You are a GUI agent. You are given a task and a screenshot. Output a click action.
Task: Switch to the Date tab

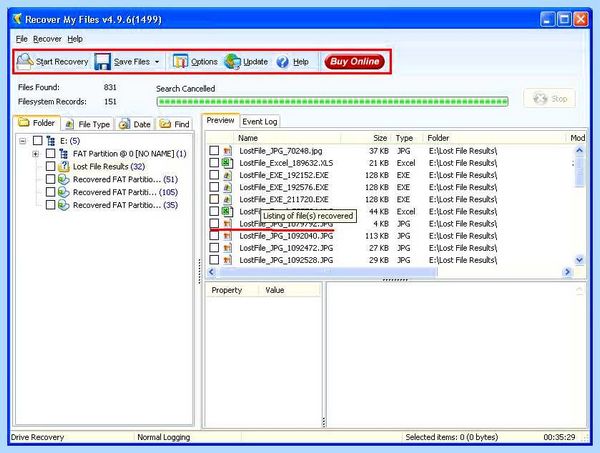(135, 124)
